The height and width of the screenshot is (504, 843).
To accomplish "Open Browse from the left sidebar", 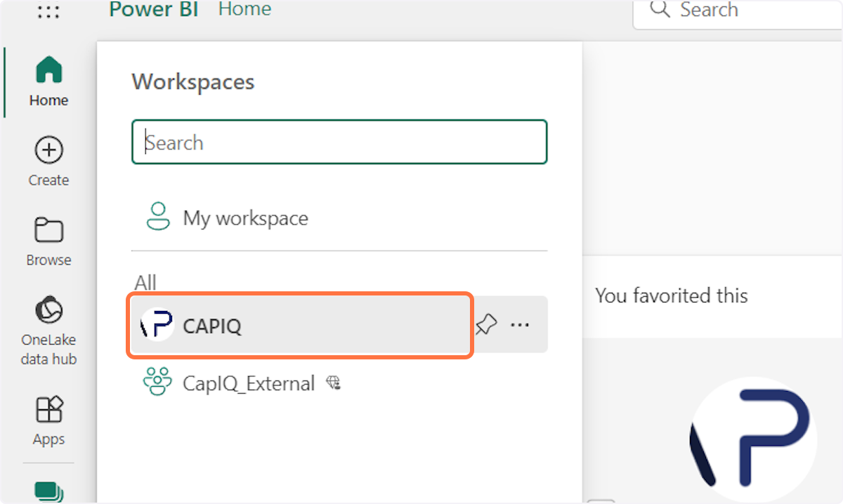I will tap(48, 242).
